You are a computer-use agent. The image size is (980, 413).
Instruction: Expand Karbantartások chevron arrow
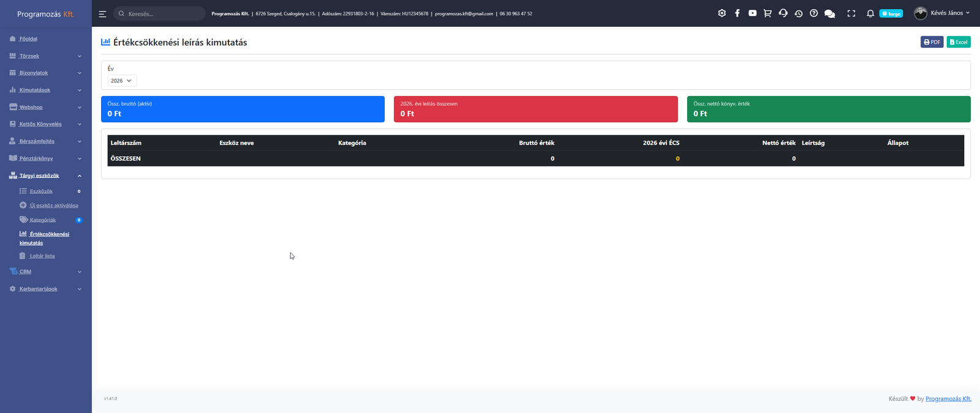80,289
